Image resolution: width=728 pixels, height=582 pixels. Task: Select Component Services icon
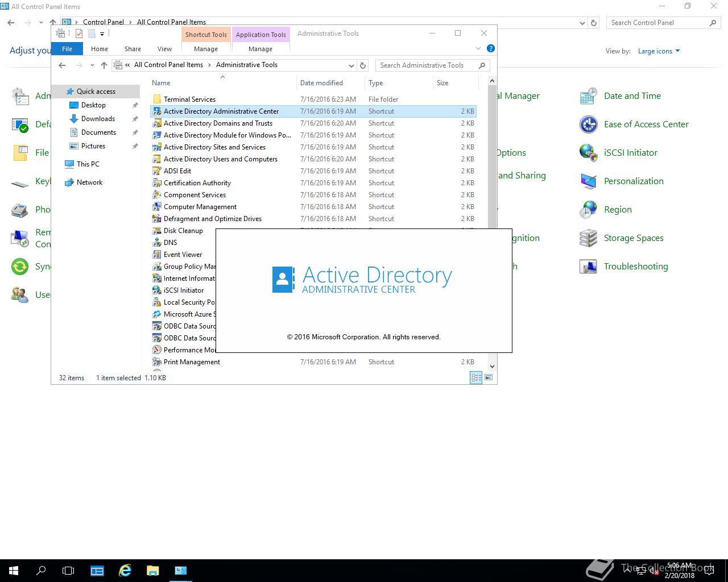157,195
